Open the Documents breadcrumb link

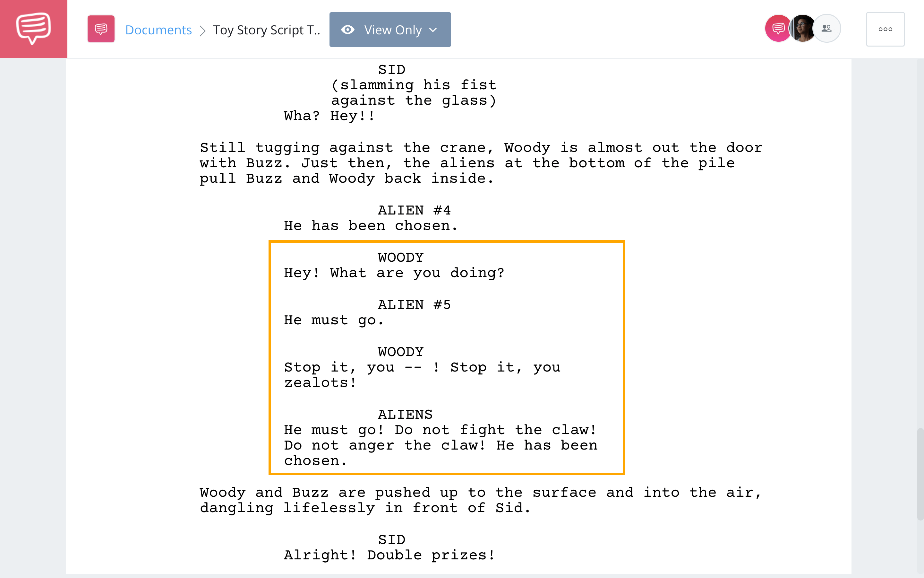(158, 30)
